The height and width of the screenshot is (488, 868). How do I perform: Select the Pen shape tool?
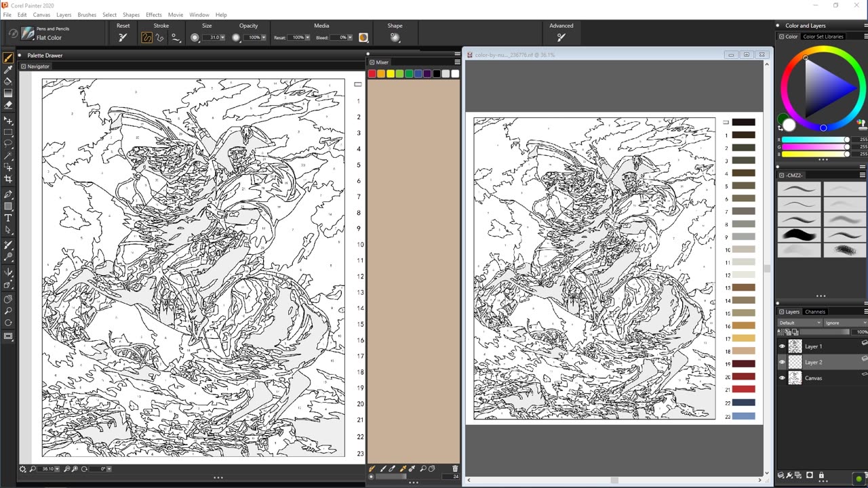click(8, 195)
